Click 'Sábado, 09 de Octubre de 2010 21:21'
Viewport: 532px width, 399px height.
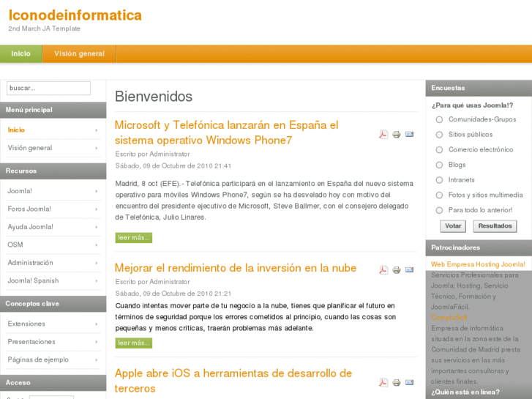click(173, 294)
